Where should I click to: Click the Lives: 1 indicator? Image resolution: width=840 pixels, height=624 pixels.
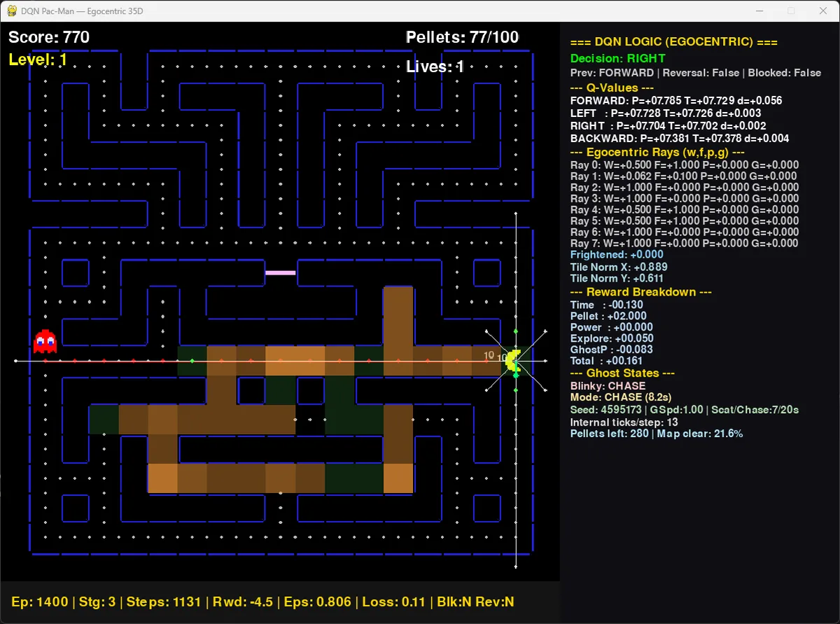click(435, 67)
